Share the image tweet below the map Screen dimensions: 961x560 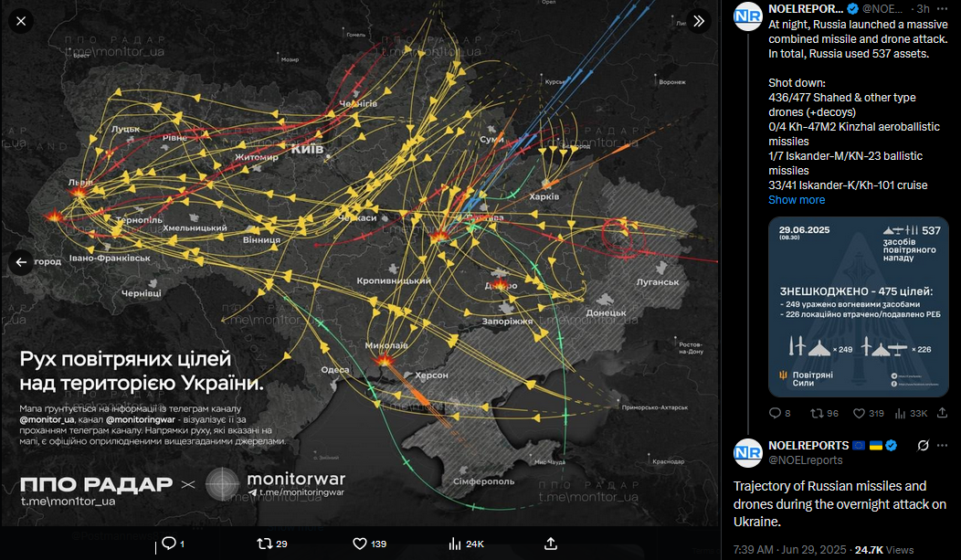[551, 544]
